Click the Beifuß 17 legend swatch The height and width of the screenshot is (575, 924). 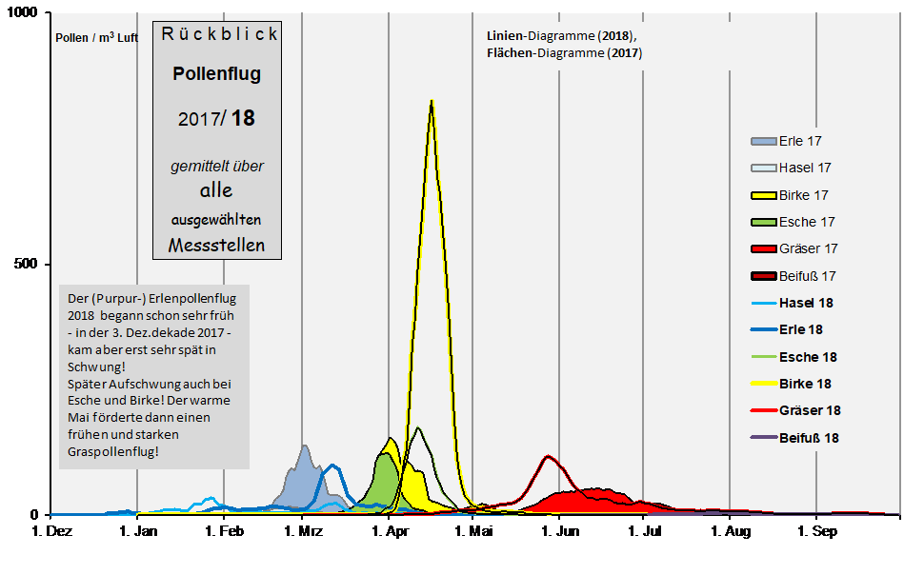coord(763,276)
